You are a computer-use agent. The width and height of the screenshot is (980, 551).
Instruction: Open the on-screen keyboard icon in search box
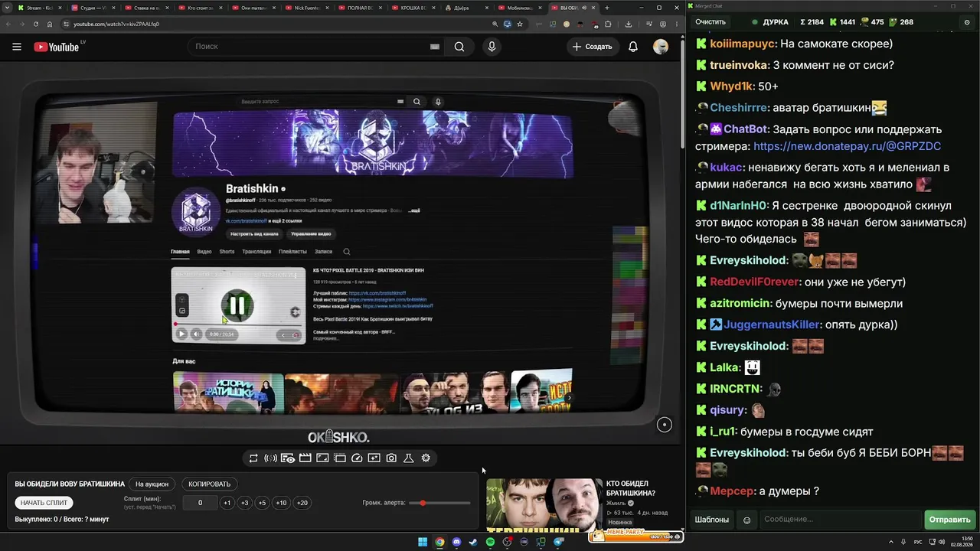click(435, 47)
